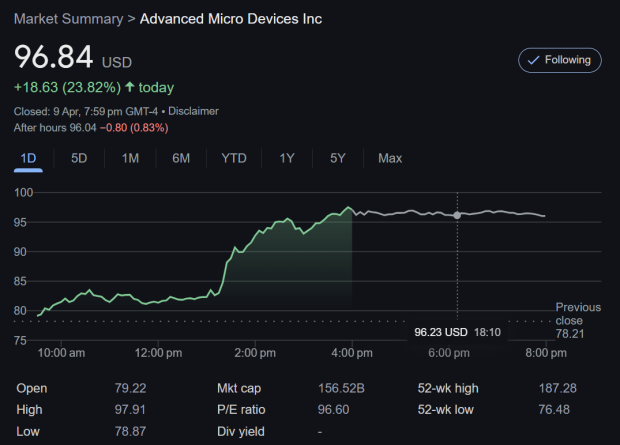
Task: Switch to the 1M time range tab
Action: pos(130,159)
